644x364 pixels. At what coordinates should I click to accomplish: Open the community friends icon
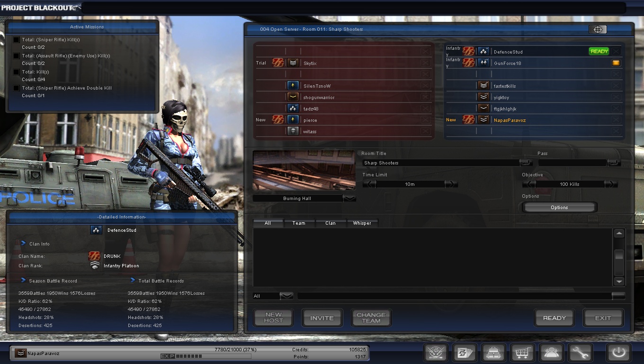point(551,353)
